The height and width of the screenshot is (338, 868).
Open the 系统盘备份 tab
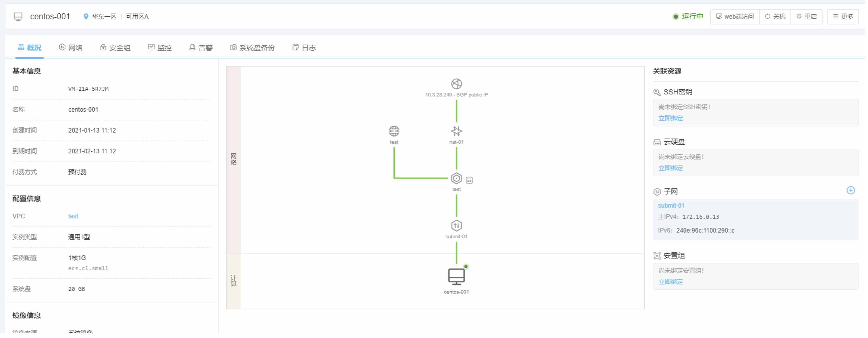pos(252,48)
